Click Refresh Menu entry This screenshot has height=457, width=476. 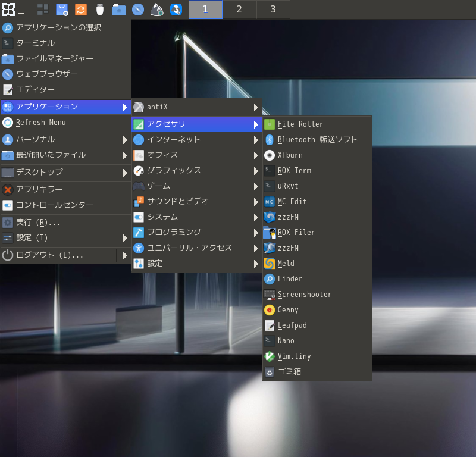[40, 123]
